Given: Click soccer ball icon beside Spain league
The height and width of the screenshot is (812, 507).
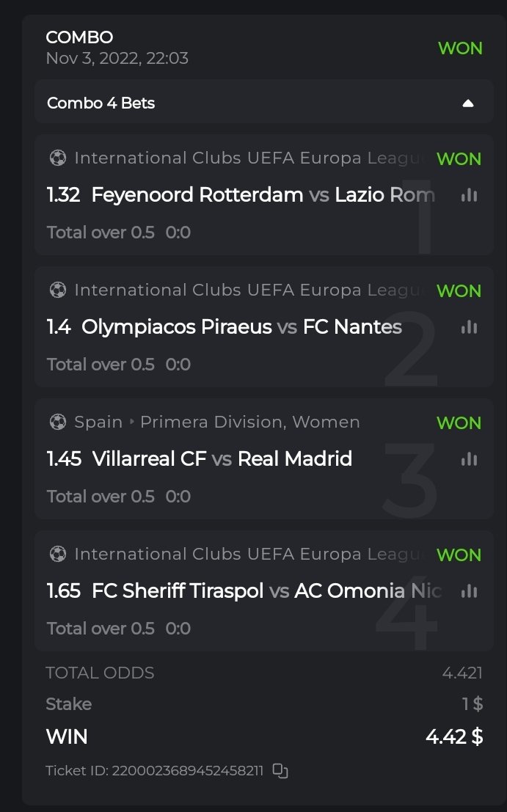Looking at the screenshot, I should coord(57,422).
